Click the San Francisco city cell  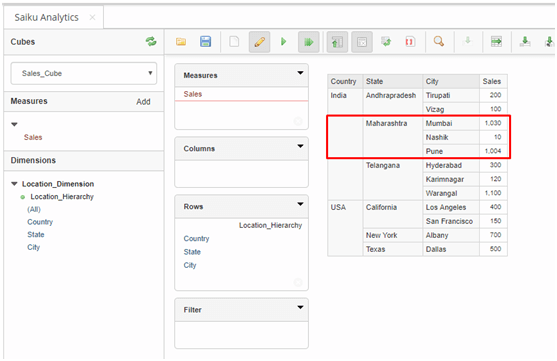click(x=451, y=221)
